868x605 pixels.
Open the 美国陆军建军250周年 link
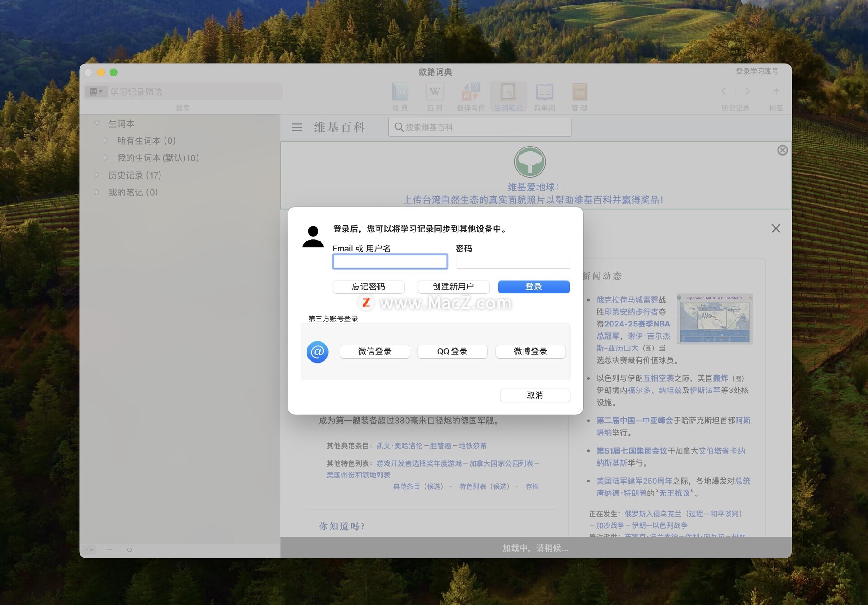coord(634,481)
